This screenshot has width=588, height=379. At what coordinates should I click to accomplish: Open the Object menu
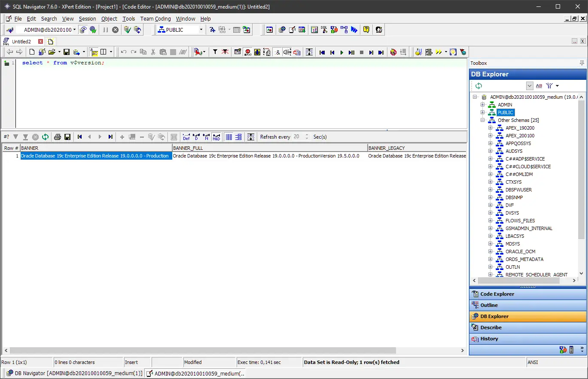click(x=109, y=18)
